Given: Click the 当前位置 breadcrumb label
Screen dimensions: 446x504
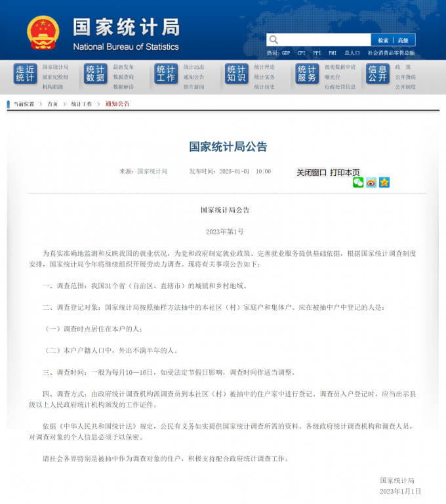Looking at the screenshot, I should (24, 104).
